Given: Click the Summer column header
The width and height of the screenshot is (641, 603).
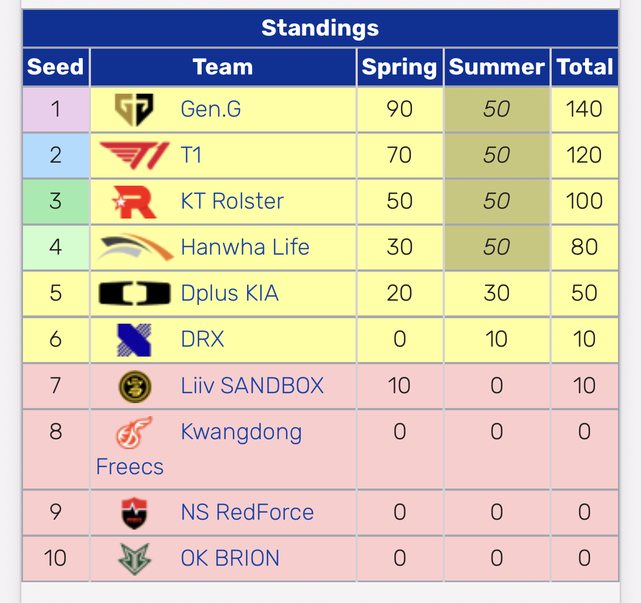Looking at the screenshot, I should coord(496,68).
